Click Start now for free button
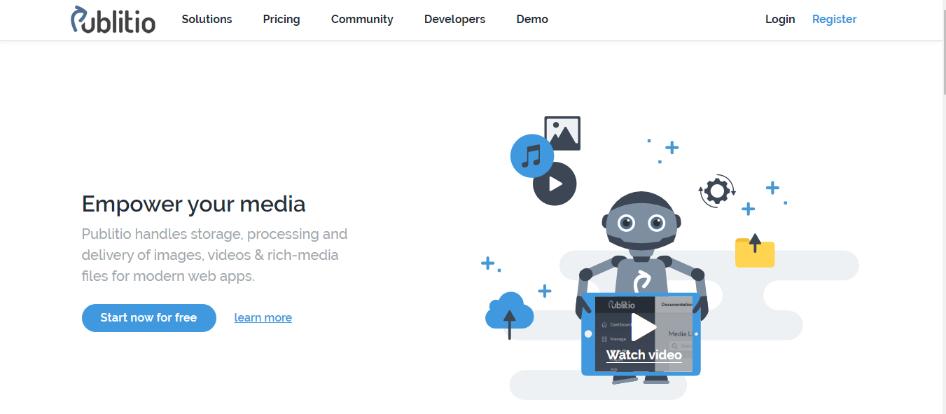 click(149, 317)
